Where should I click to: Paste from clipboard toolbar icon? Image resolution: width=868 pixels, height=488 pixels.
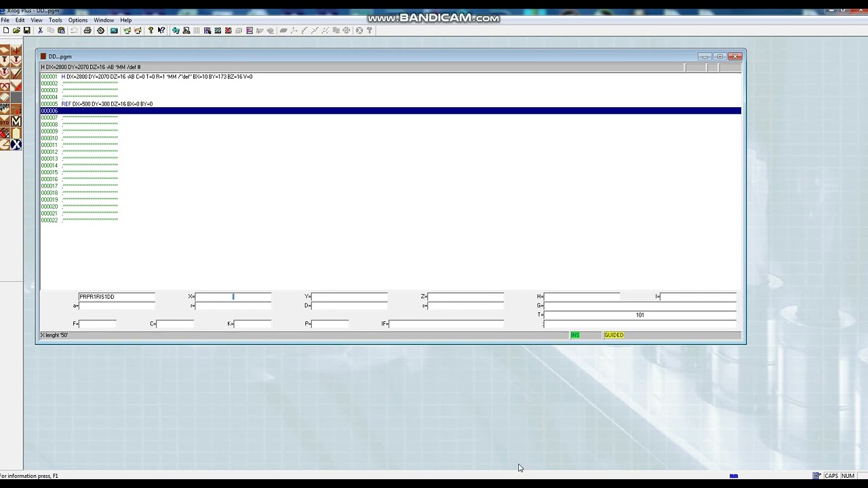click(x=61, y=30)
